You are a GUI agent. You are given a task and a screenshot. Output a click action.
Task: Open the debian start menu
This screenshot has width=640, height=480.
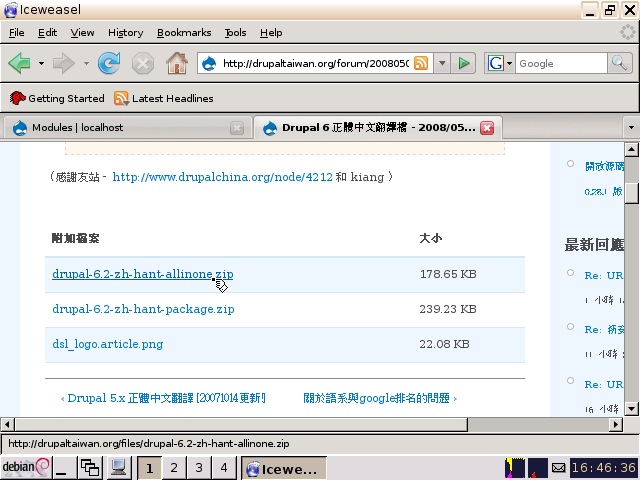pos(25,467)
